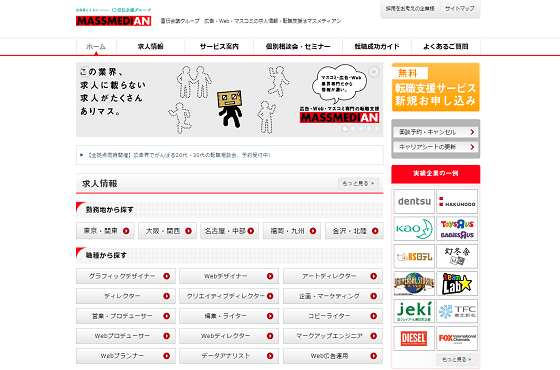Viewport: 560px width, 370px height.
Task: Open the 転職成功ガイド navigation tab
Action: (377, 46)
